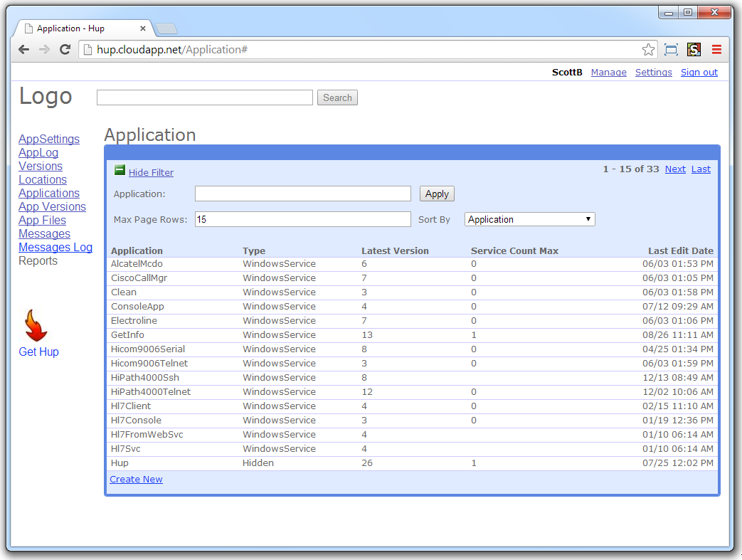Click into the Application filter text field
Screen dimensions: 742x560
pyautogui.click(x=302, y=194)
